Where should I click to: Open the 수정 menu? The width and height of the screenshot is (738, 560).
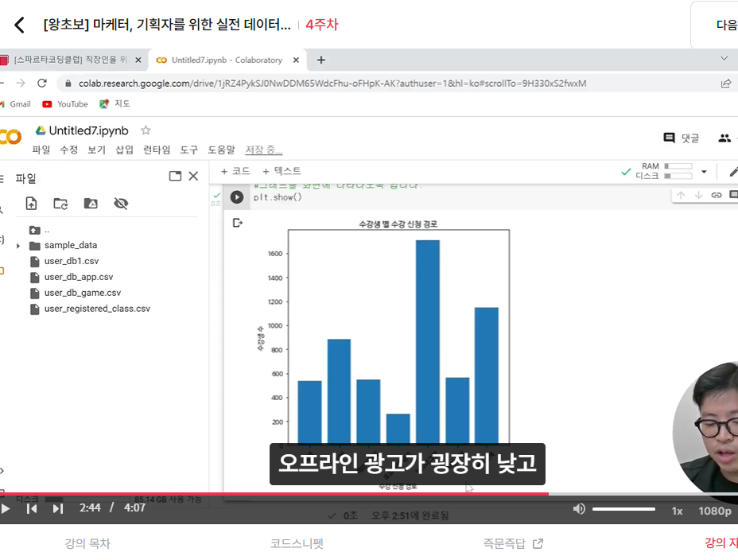click(68, 150)
